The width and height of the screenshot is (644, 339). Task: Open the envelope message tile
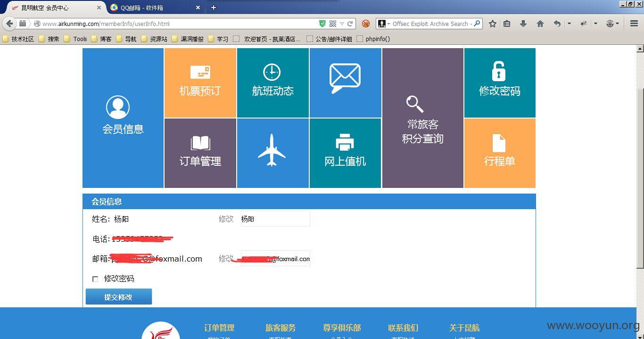345,83
